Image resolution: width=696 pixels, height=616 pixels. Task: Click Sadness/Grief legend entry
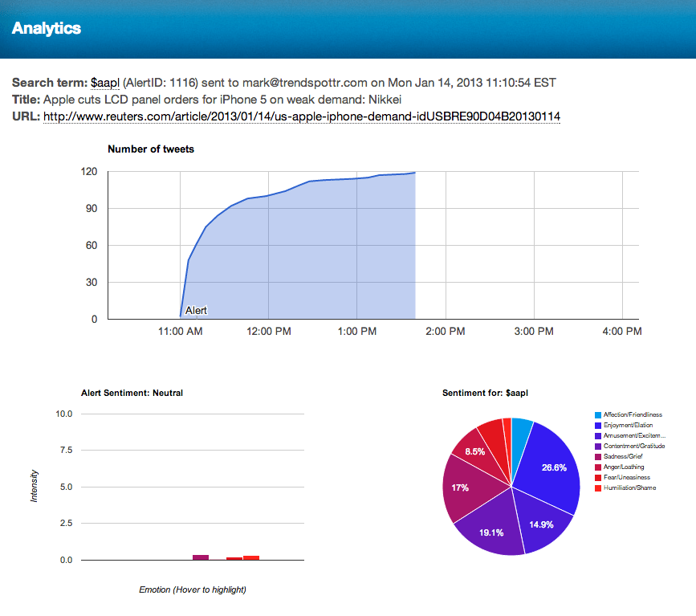pos(624,456)
